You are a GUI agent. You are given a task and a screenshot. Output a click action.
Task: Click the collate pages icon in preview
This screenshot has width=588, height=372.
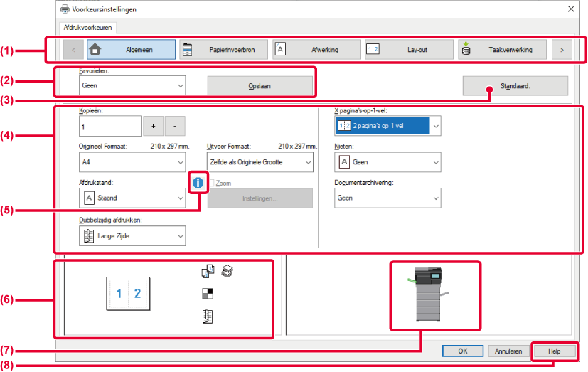(x=208, y=271)
